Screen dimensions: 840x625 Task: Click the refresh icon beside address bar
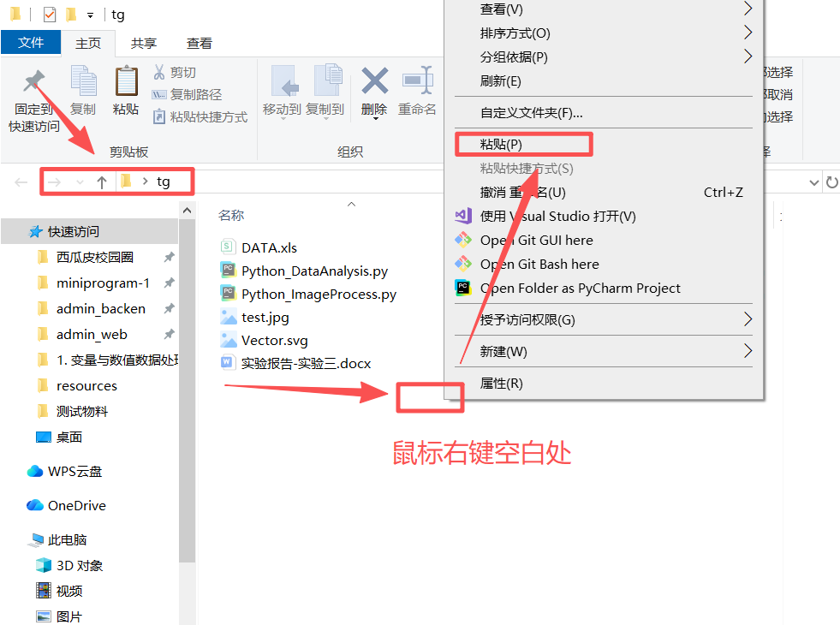832,182
